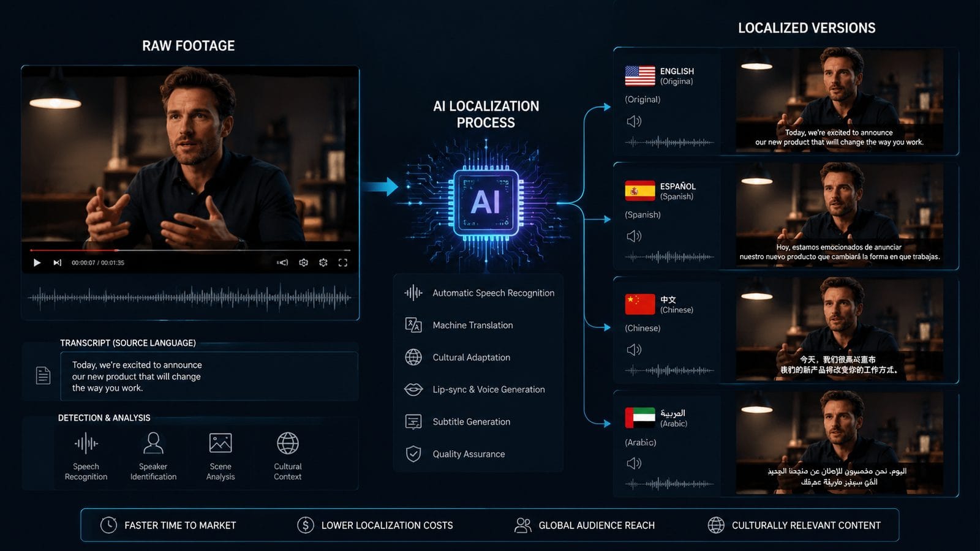
Task: Open the second gear icon left of fullscreen
Action: tap(323, 263)
